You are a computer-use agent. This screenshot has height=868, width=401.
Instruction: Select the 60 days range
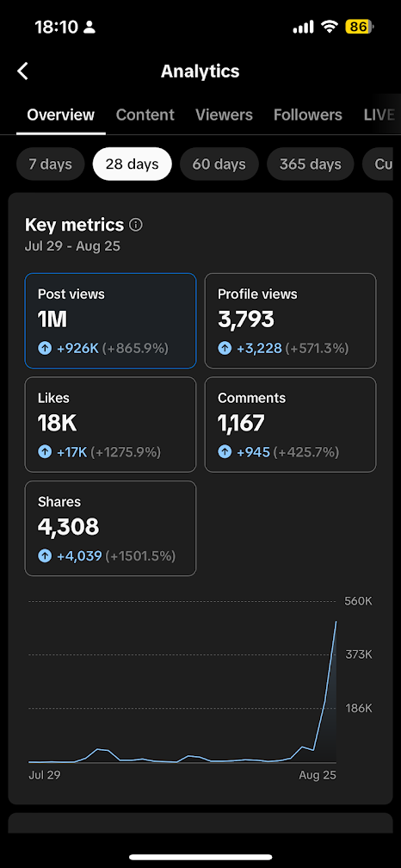point(219,164)
